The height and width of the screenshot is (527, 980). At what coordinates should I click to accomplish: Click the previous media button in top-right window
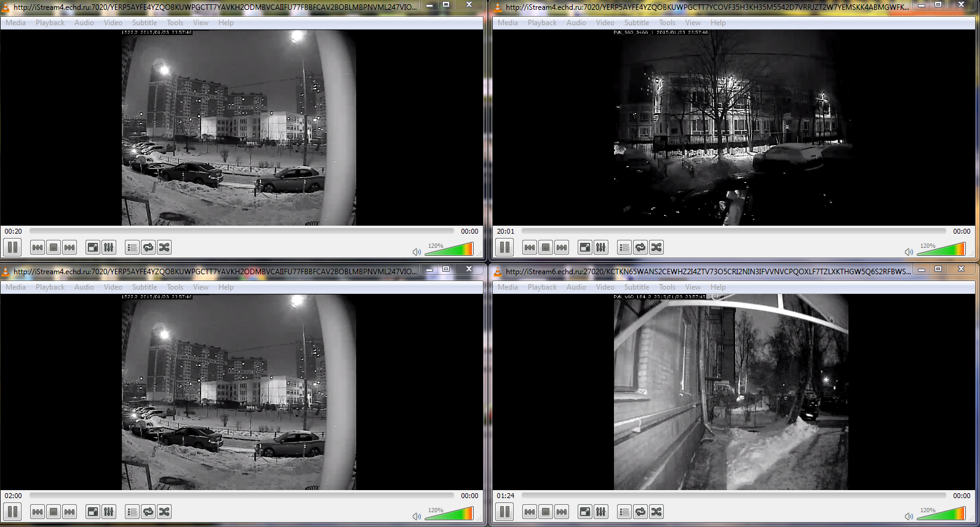pyautogui.click(x=530, y=247)
